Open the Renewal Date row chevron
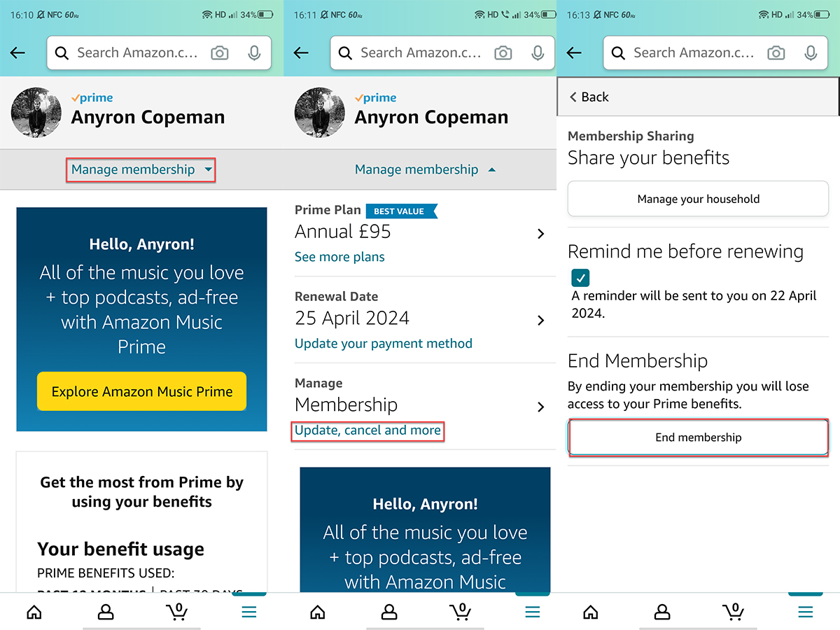 [x=540, y=320]
